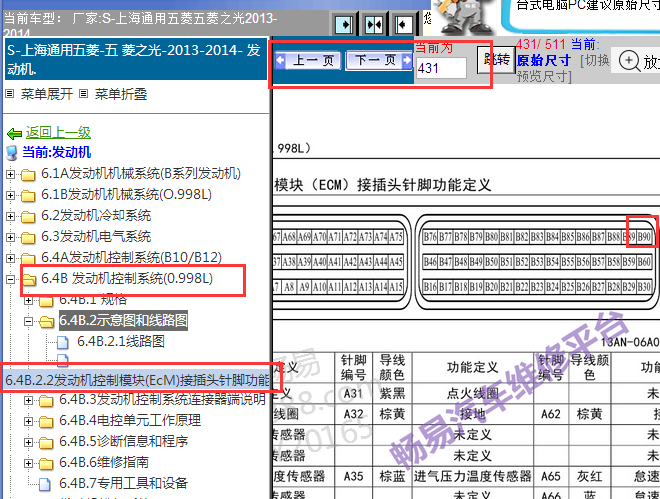This screenshot has height=499, width=660.
Task: Click menu expand icon beside 菜单展开
Action: [x=10, y=93]
